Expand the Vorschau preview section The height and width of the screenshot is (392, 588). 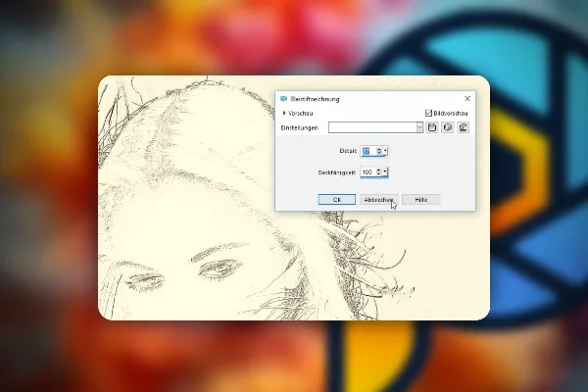[284, 113]
